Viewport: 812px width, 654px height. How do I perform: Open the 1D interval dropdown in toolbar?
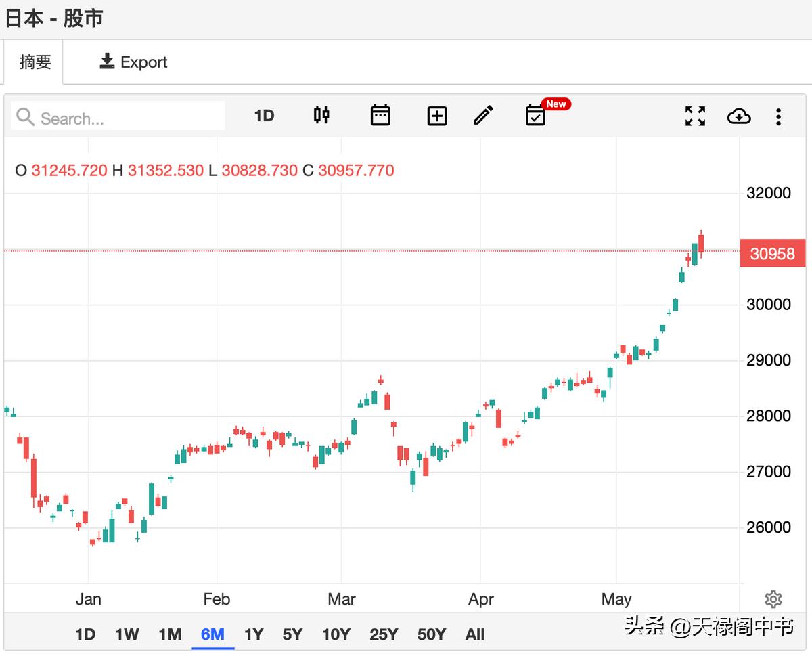(264, 116)
